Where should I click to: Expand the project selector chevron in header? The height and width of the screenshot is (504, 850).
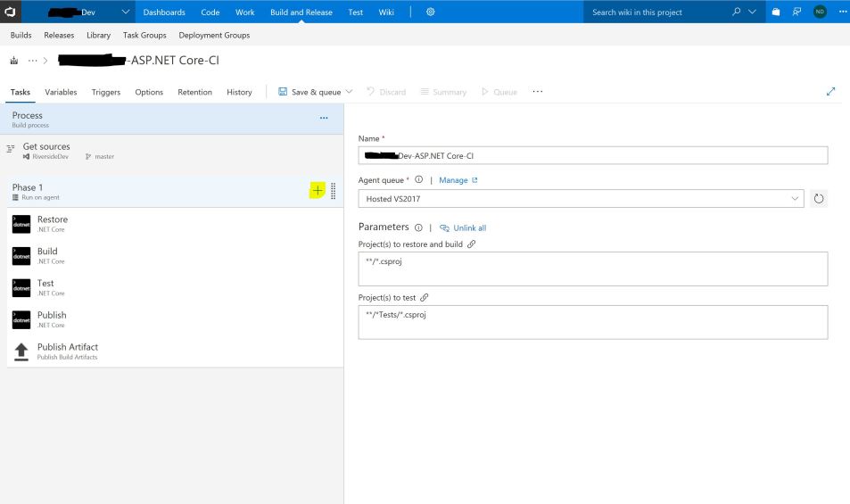coord(125,12)
